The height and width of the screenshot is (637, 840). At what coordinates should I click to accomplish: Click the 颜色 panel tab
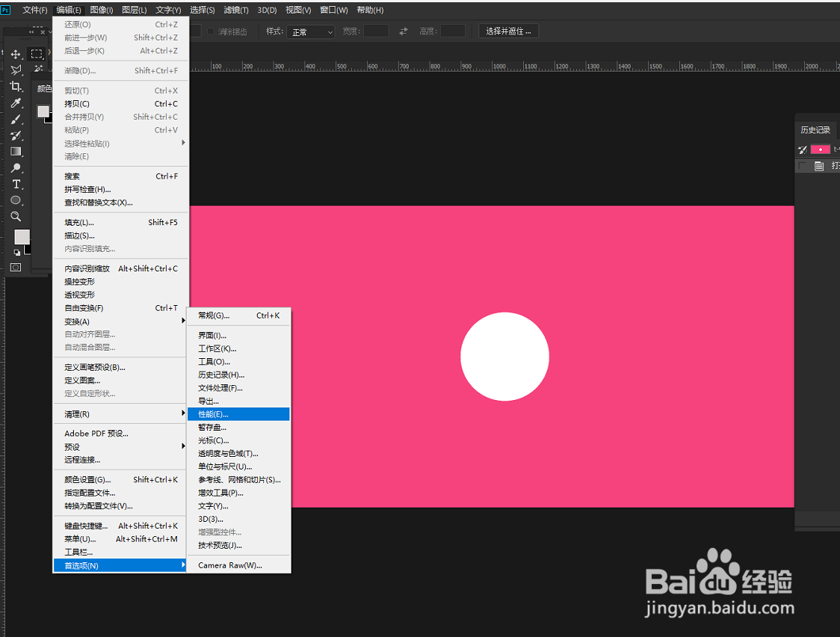44,88
